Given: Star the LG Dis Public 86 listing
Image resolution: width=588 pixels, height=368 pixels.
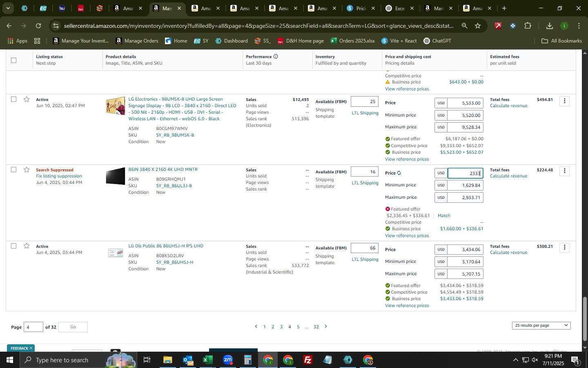Looking at the screenshot, I should click(x=27, y=246).
